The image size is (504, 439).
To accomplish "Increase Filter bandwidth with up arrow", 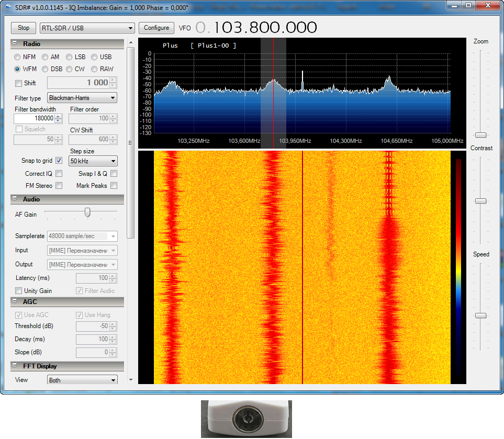I will (58, 116).
